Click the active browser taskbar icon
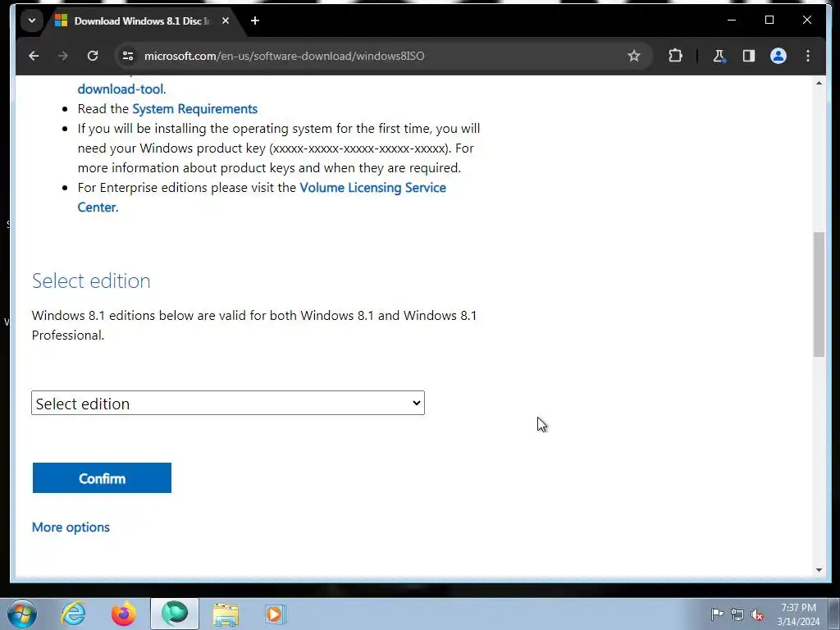Viewport: 840px width, 630px height. pos(175,614)
